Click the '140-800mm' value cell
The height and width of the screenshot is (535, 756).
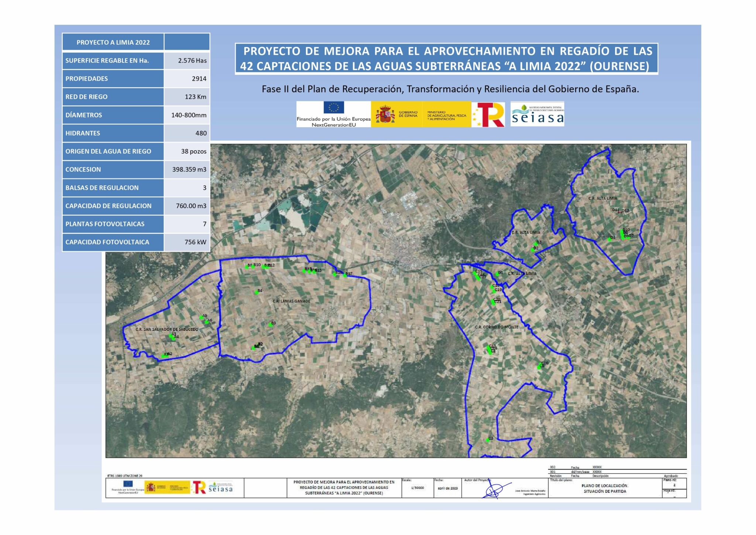[187, 115]
